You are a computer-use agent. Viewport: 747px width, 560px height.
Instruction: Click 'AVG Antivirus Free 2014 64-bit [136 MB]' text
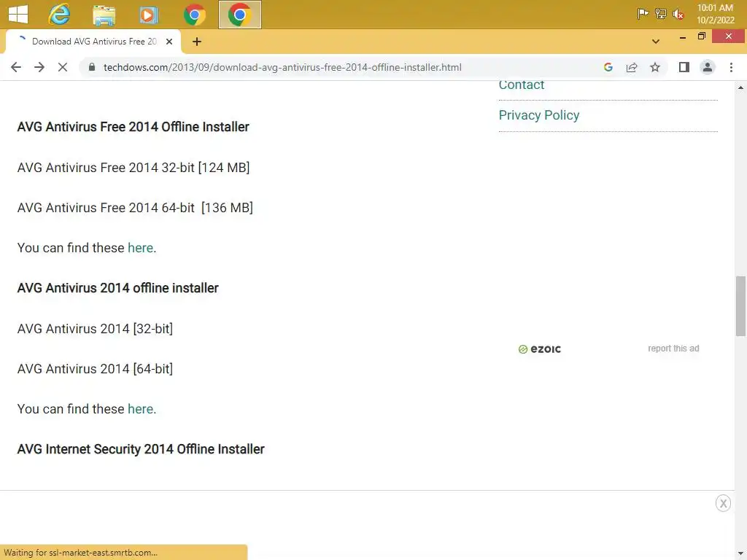click(135, 208)
